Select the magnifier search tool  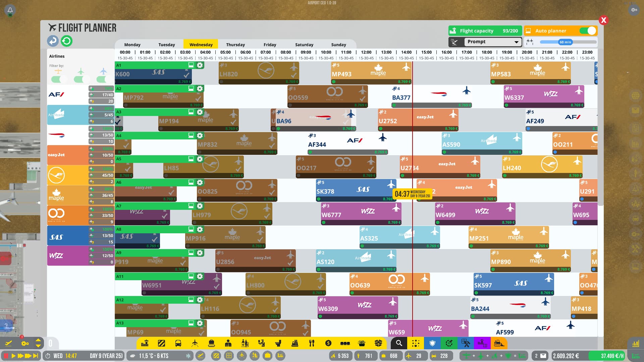click(x=399, y=343)
